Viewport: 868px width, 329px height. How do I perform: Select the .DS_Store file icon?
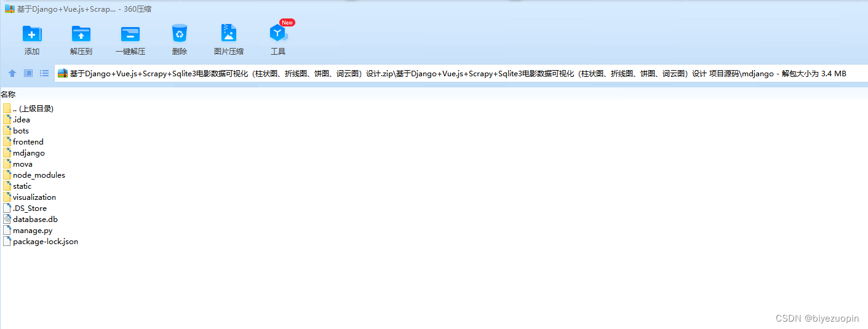pos(7,208)
